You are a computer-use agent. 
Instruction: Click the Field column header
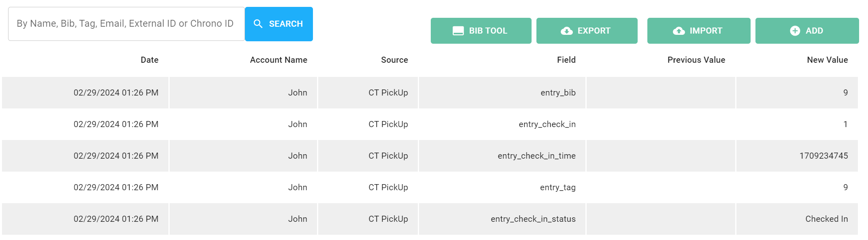(x=566, y=60)
